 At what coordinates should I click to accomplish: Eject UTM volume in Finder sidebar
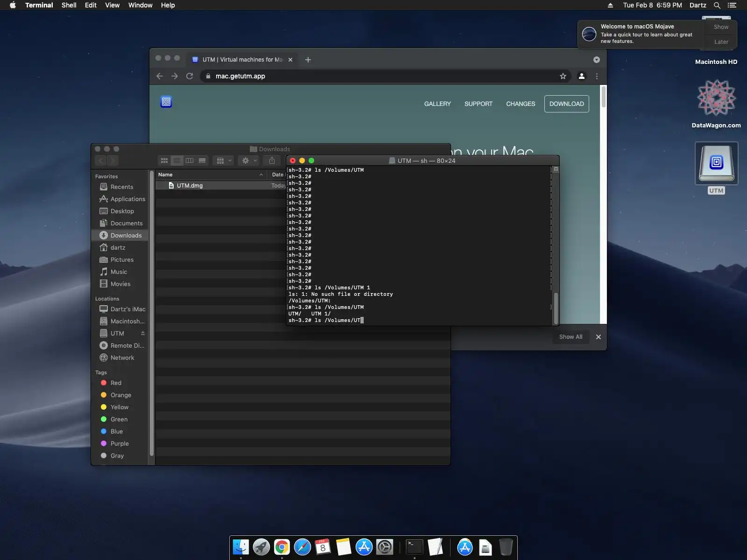143,333
